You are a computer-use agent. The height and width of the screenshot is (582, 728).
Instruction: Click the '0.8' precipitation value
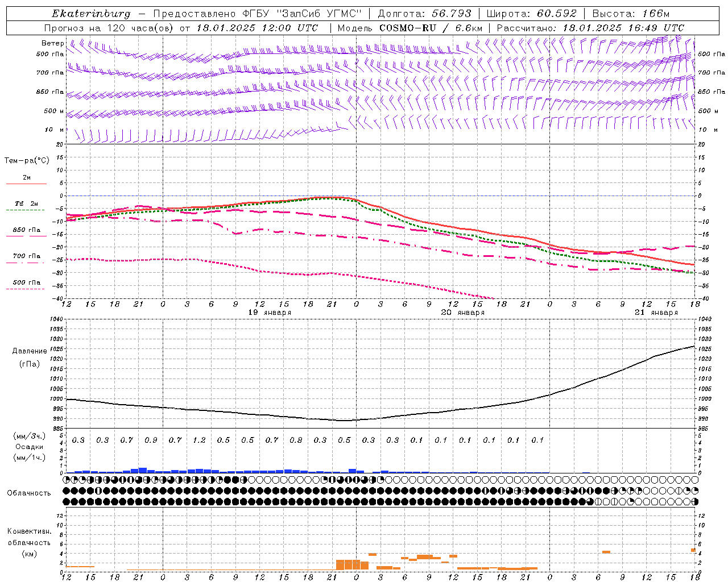pos(296,440)
